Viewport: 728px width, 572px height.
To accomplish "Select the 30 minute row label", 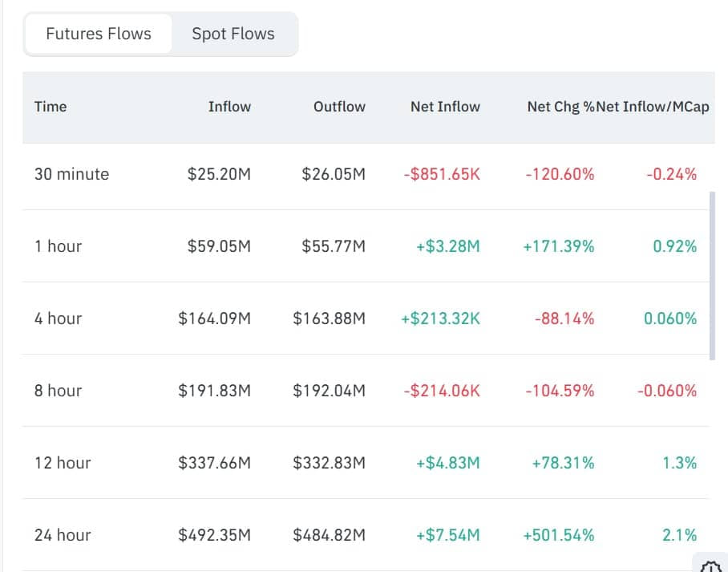I will [71, 174].
